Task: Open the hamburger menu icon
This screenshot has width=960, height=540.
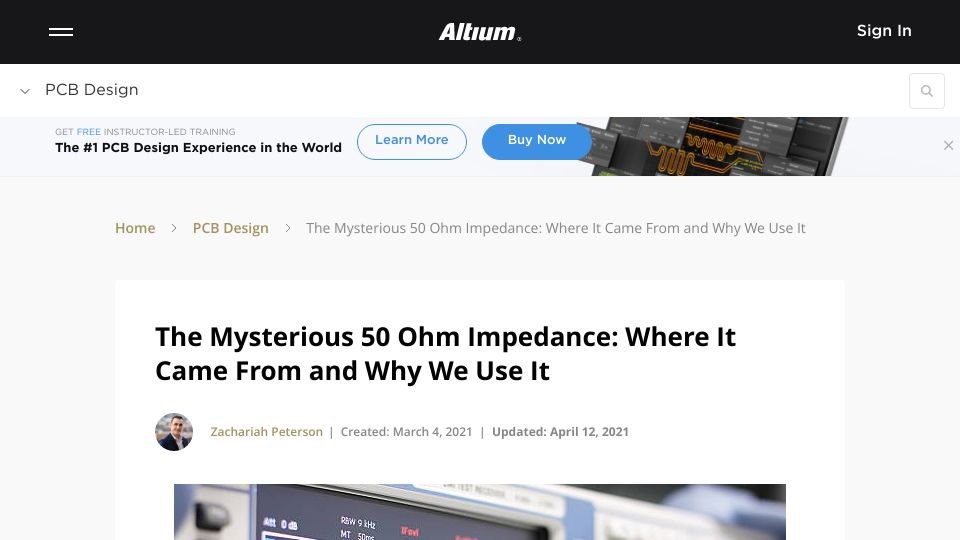Action: (x=61, y=32)
